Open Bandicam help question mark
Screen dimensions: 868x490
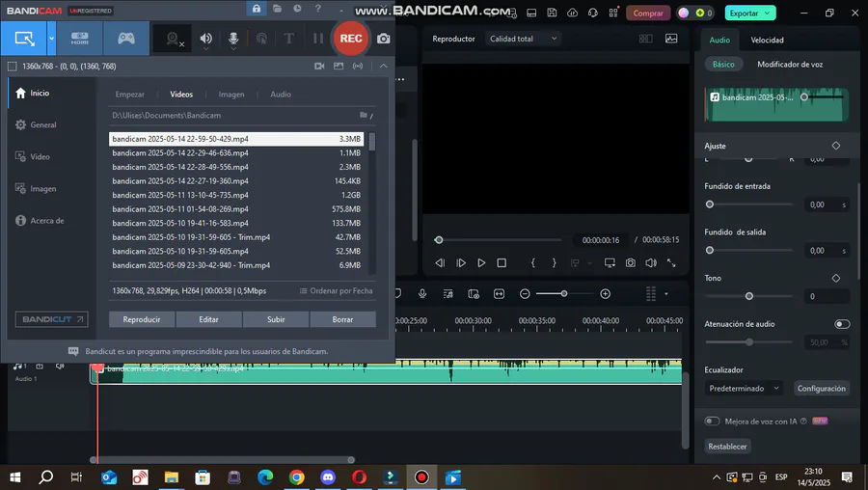(317, 9)
